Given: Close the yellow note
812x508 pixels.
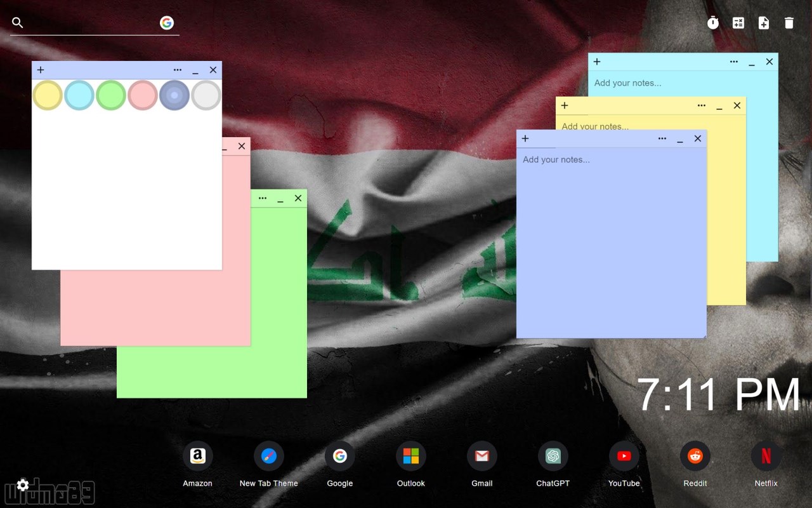Looking at the screenshot, I should tap(737, 105).
